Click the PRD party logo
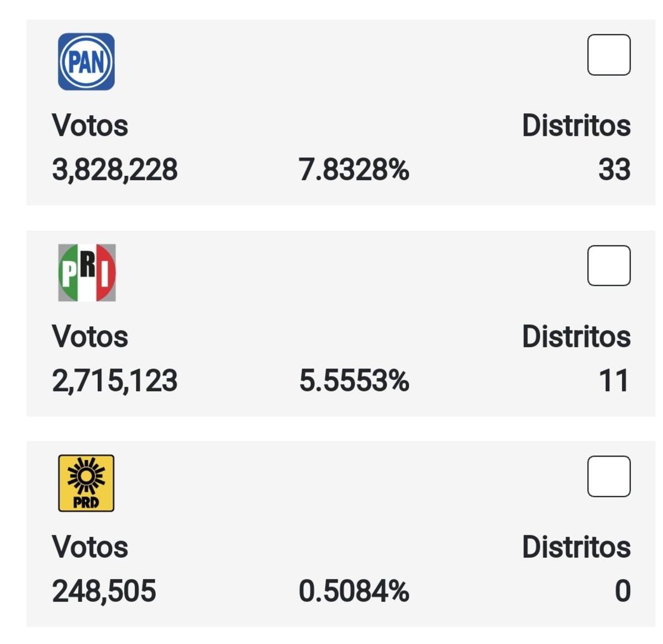Viewport: 663px width, 644px height. tap(86, 483)
